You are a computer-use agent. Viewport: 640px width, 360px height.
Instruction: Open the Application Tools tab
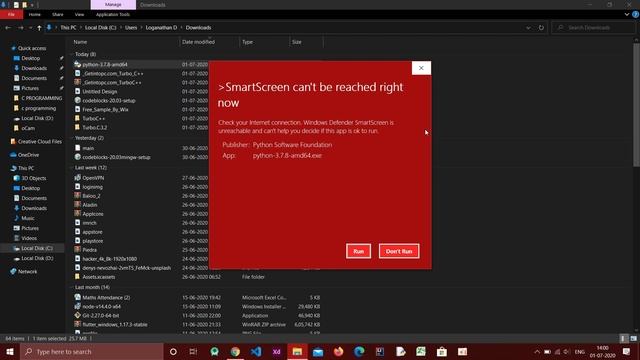coord(113,14)
